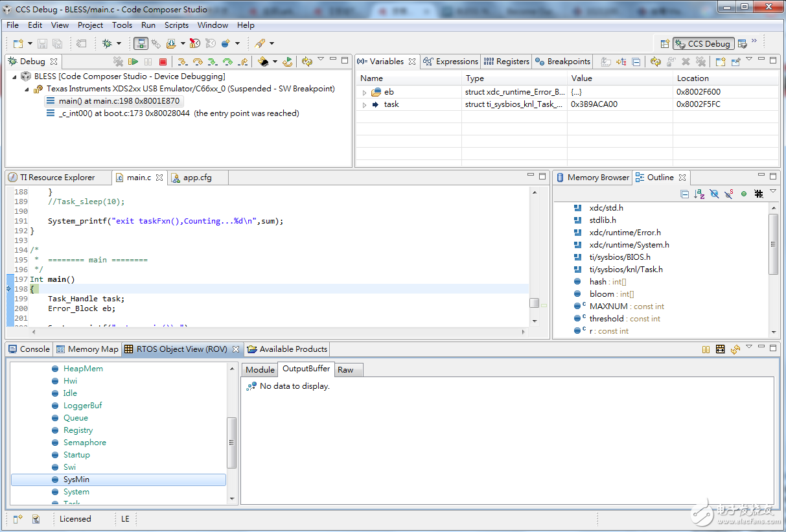Open the Outline view menu dropdown
Image resolution: width=786 pixels, height=532 pixels.
[x=773, y=192]
